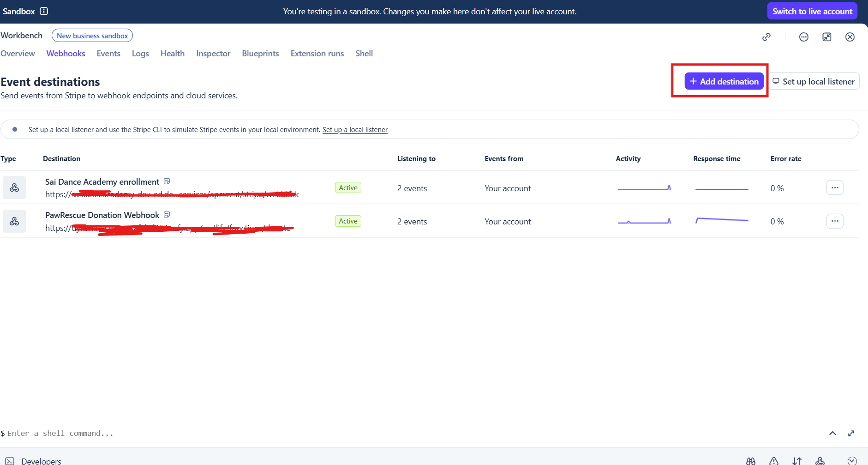Viewport: 868px width, 465px height.
Task: Follow the 'Set up a local listener' link
Action: click(355, 130)
